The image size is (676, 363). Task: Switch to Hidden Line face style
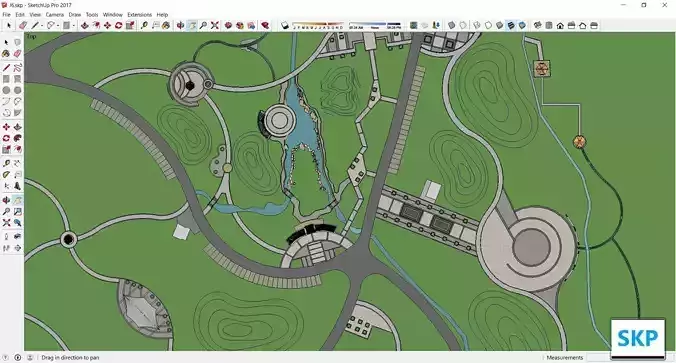pos(488,26)
